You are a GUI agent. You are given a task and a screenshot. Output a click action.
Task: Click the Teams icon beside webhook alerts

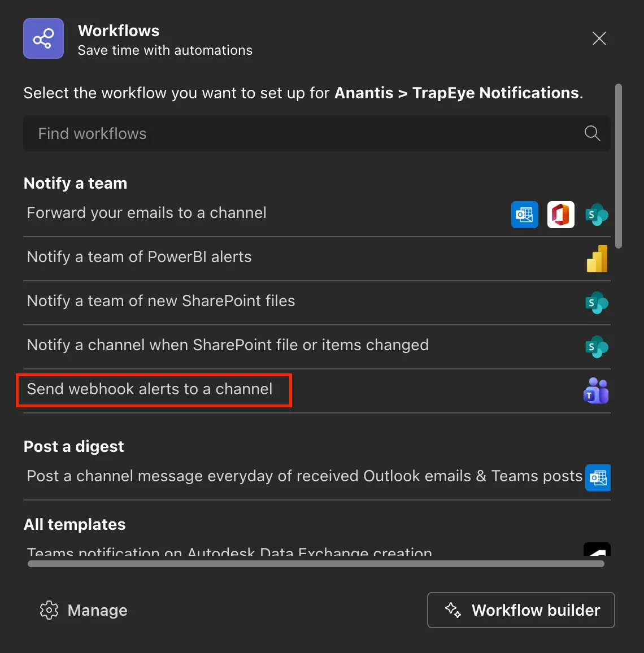(x=596, y=391)
